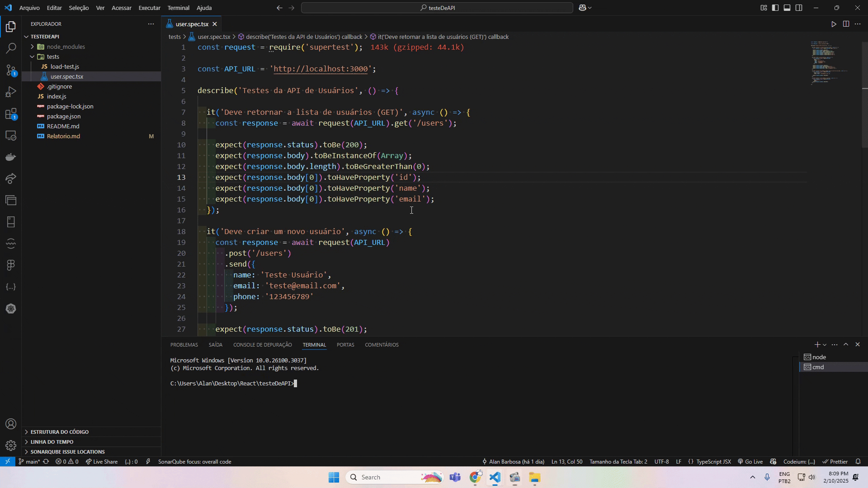
Task: Open the Manage gear icon
Action: pos(11,446)
